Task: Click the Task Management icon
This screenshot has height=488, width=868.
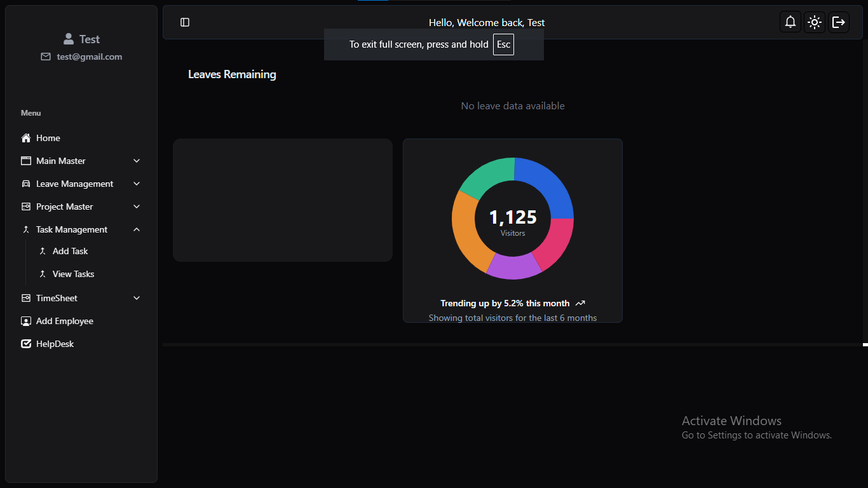Action: point(26,229)
